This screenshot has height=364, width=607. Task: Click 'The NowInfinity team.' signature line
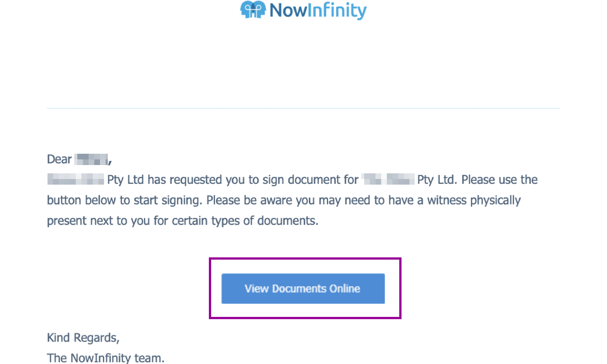[x=105, y=358]
